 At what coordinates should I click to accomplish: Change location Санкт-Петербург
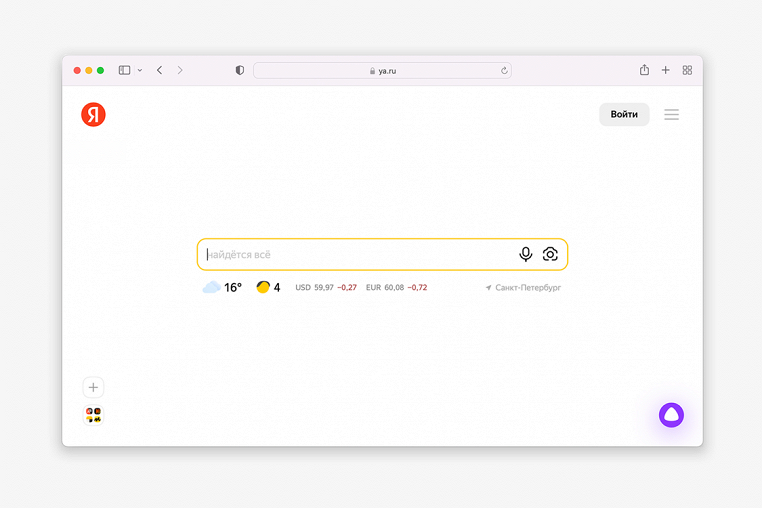(x=523, y=288)
